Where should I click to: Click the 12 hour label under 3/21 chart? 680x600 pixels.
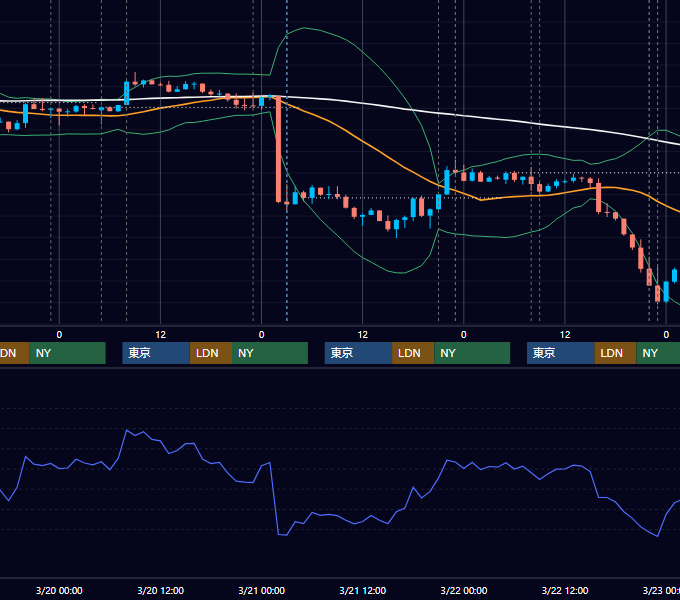363,335
